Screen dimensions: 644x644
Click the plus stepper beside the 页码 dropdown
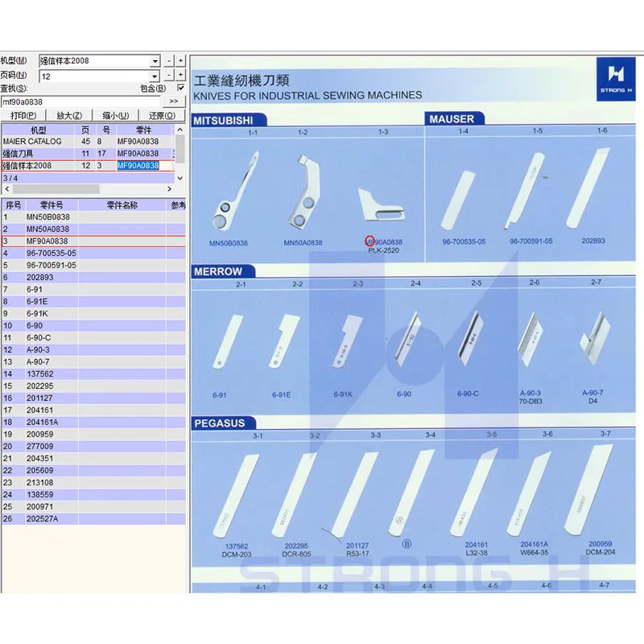[180, 75]
